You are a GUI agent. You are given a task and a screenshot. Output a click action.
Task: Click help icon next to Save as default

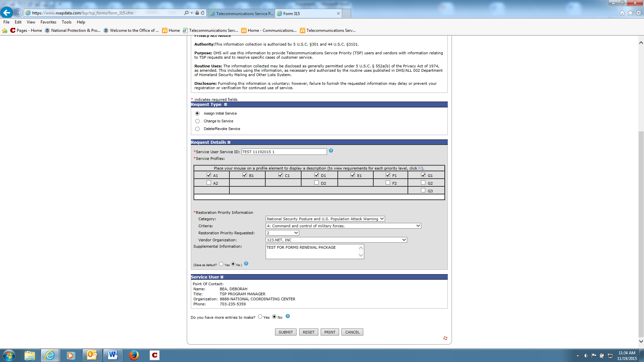[x=246, y=264]
